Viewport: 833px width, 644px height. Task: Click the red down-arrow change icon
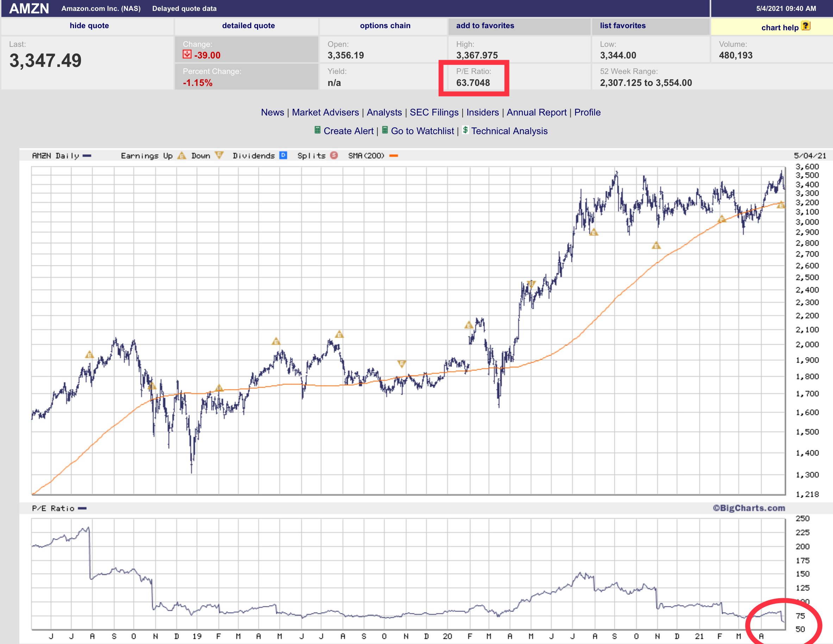(187, 55)
